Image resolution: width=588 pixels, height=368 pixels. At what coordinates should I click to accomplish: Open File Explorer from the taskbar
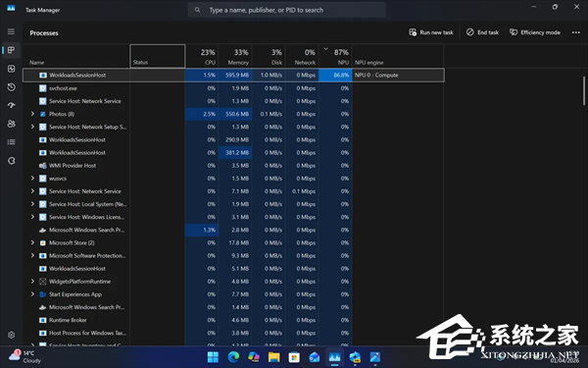273,357
